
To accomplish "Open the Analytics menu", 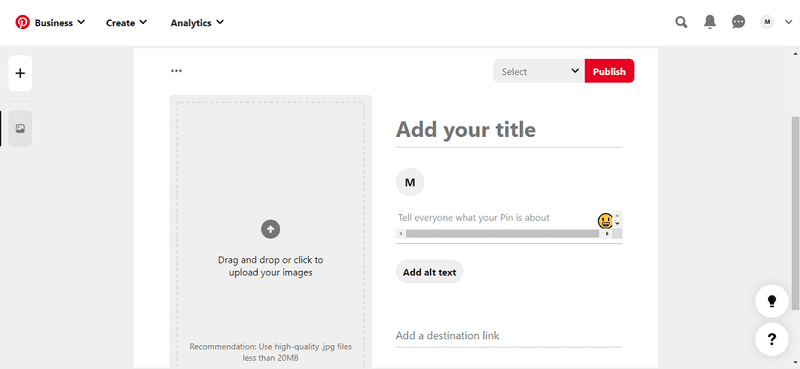I will [x=197, y=22].
